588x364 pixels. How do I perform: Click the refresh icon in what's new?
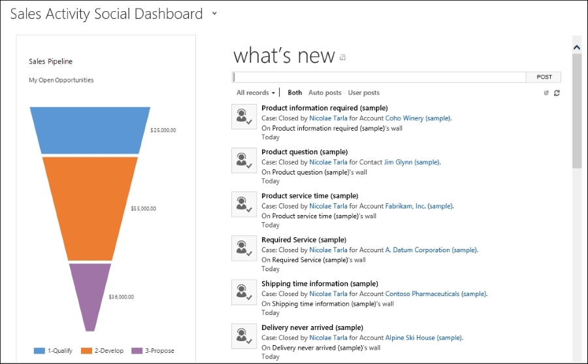[557, 93]
